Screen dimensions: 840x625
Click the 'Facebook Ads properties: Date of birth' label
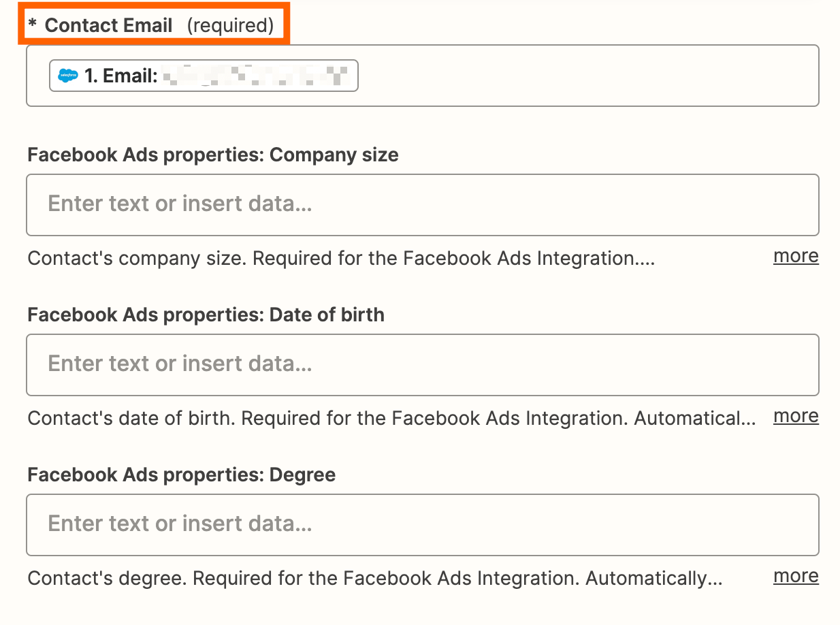tap(206, 315)
